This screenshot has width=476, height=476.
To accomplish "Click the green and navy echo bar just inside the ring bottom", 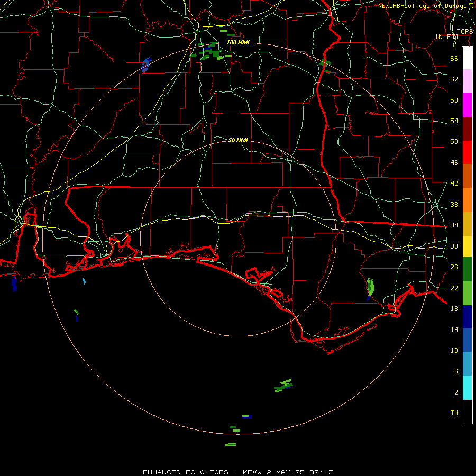I will (247, 416).
